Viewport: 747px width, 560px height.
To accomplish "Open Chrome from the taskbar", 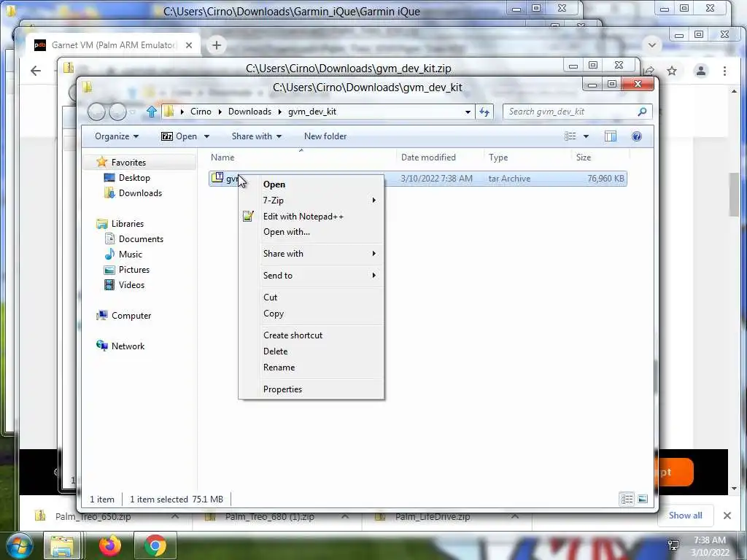I will tap(155, 545).
